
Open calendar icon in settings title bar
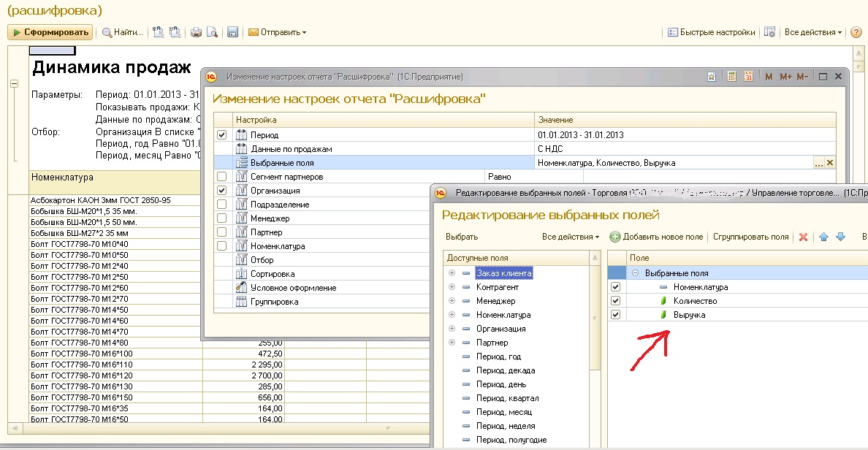(x=748, y=77)
